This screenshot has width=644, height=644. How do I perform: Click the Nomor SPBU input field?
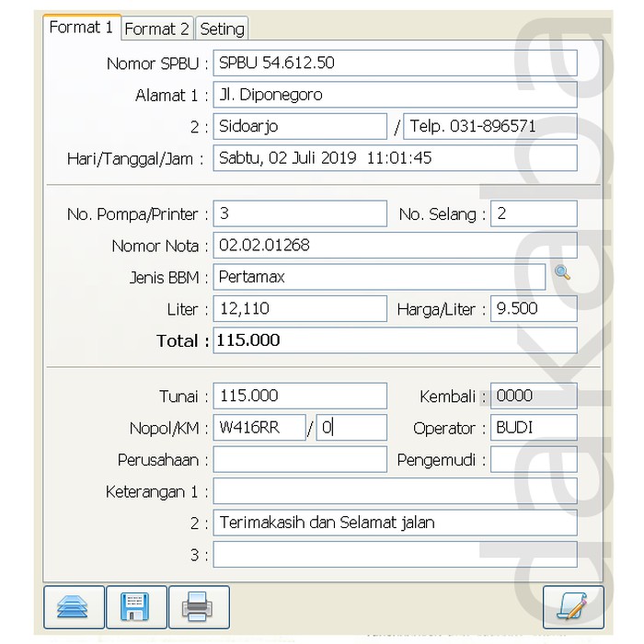pos(395,63)
